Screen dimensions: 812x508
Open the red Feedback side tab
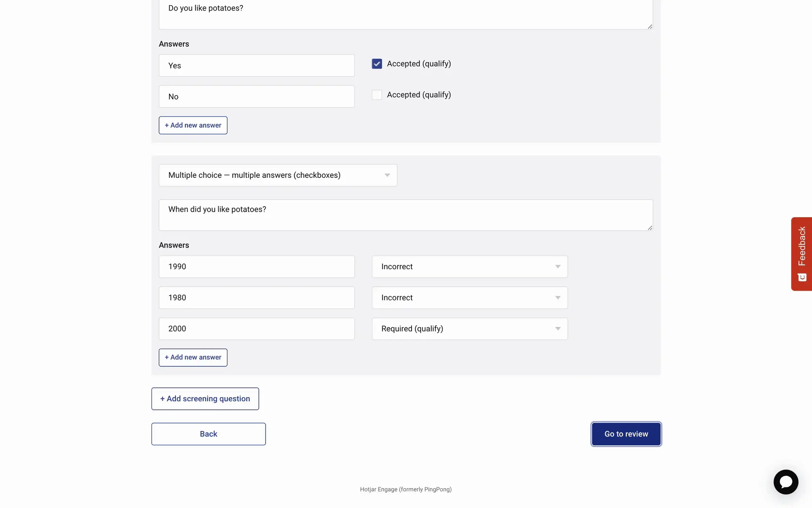801,254
